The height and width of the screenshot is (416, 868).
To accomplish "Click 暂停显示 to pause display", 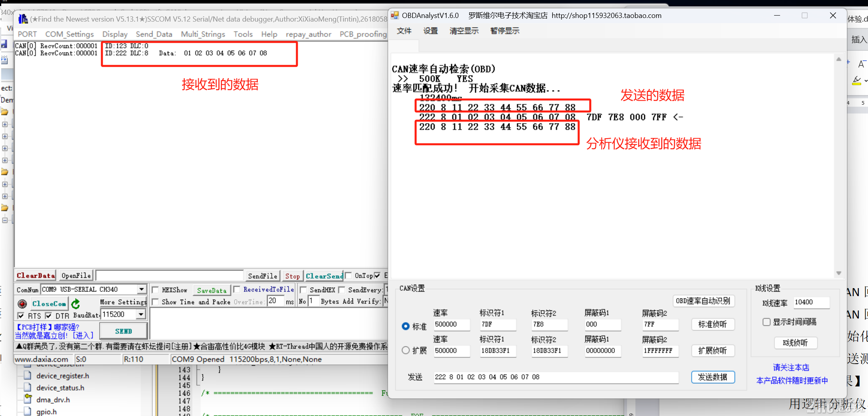I will (505, 31).
